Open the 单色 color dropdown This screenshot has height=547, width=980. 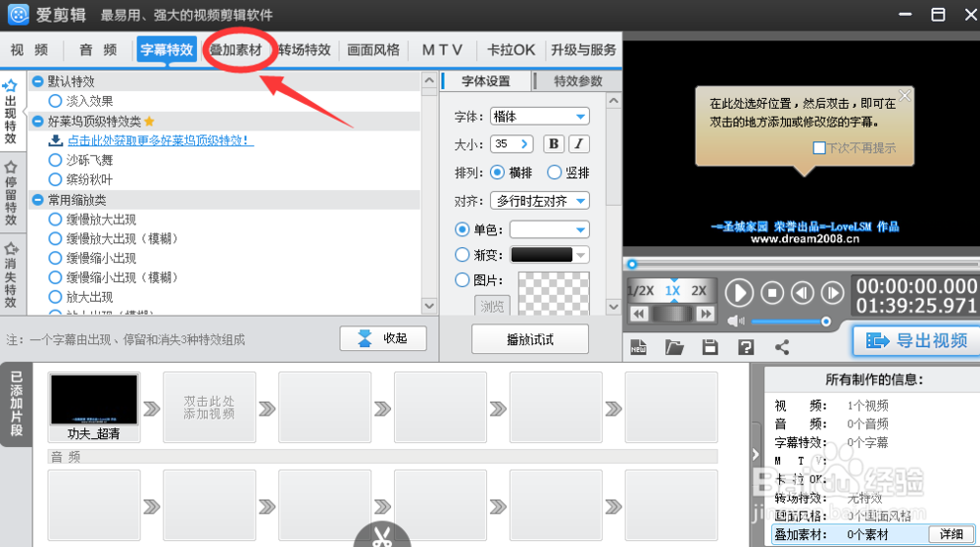point(550,229)
